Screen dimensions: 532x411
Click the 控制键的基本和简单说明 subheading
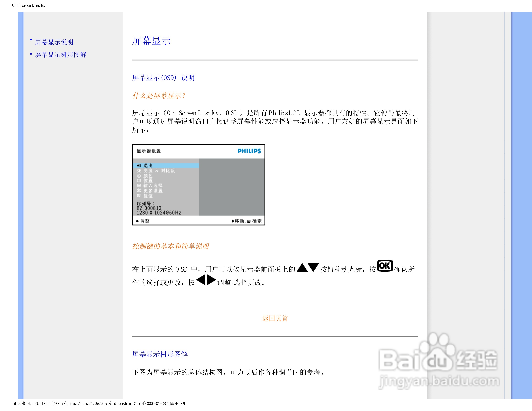[x=170, y=246]
